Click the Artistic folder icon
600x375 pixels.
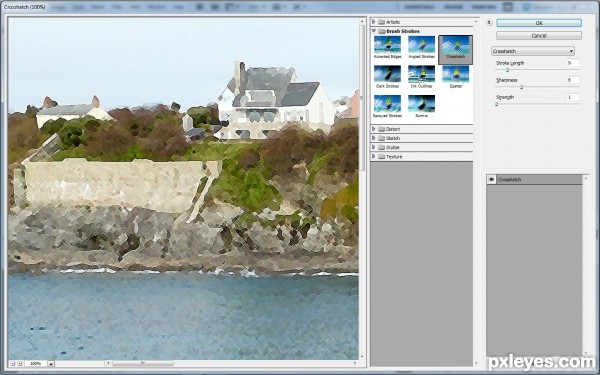point(381,22)
